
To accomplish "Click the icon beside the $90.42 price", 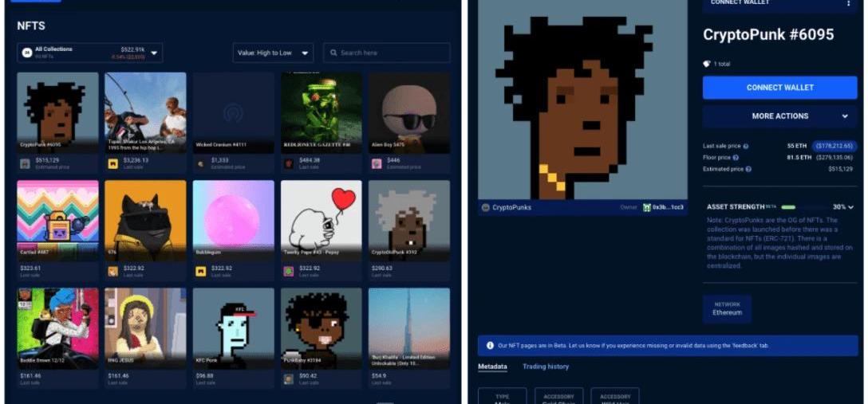I will click(289, 379).
